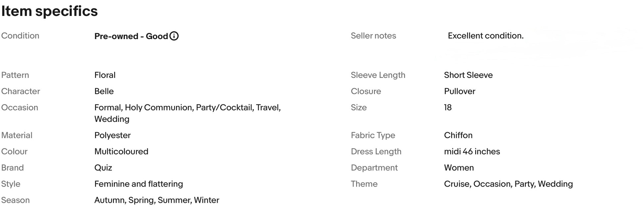Screen dimensions: 644x218
Task: Click the condition info icon next to Good
Action: coord(174,36)
